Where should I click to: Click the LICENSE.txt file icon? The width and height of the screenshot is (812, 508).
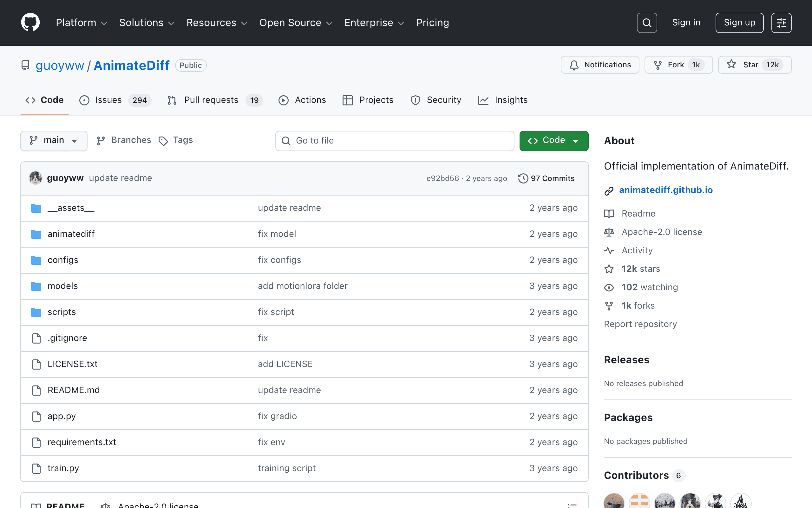36,364
